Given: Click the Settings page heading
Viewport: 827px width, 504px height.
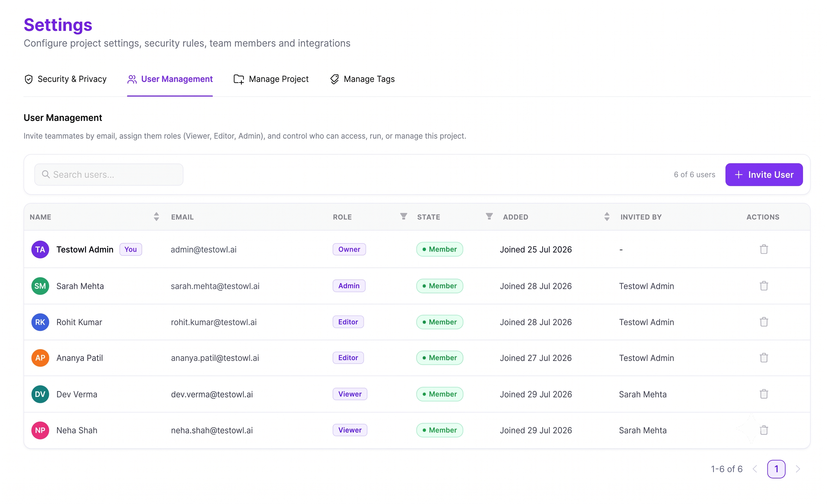Looking at the screenshot, I should tap(58, 25).
